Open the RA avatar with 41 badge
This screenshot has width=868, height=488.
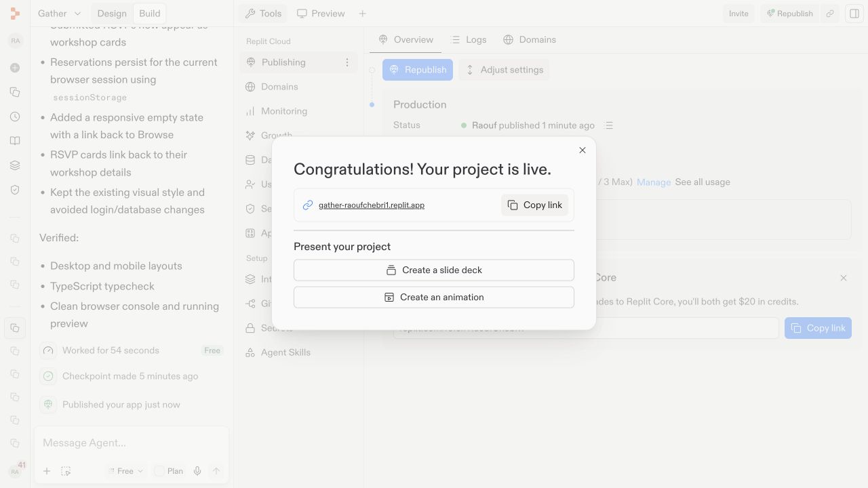(15, 471)
